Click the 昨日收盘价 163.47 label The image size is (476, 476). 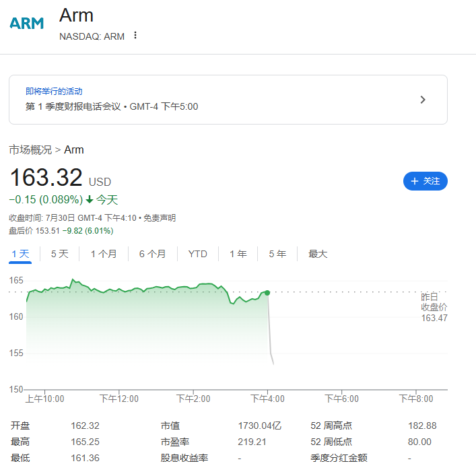(434, 307)
